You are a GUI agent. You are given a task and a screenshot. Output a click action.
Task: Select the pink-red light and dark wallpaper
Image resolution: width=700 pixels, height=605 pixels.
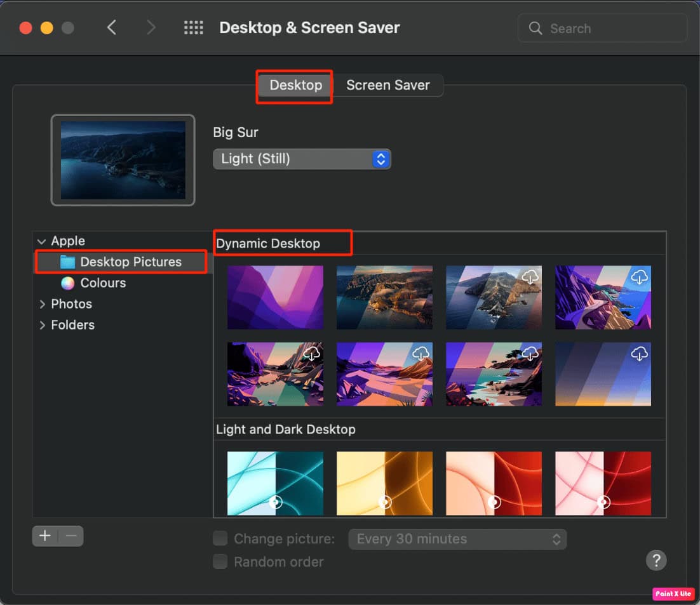tap(603, 483)
